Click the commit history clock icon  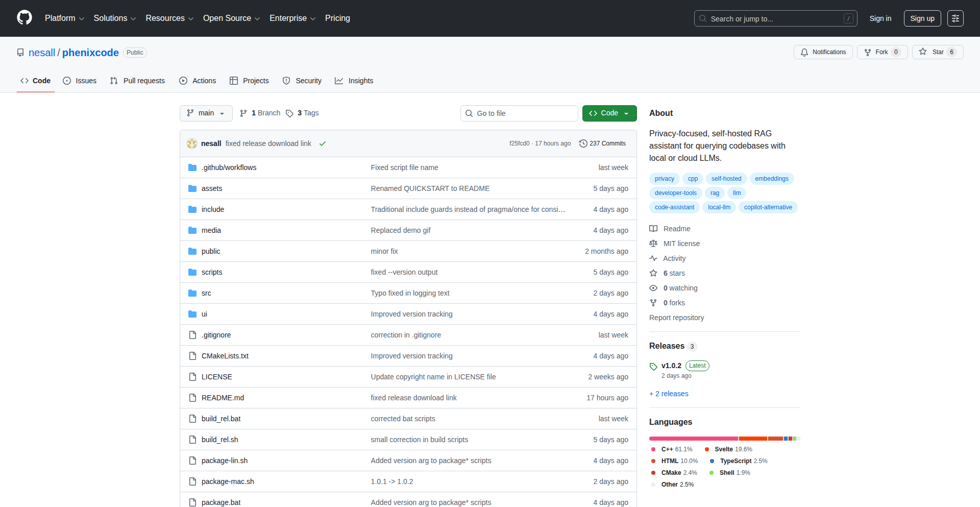[583, 143]
